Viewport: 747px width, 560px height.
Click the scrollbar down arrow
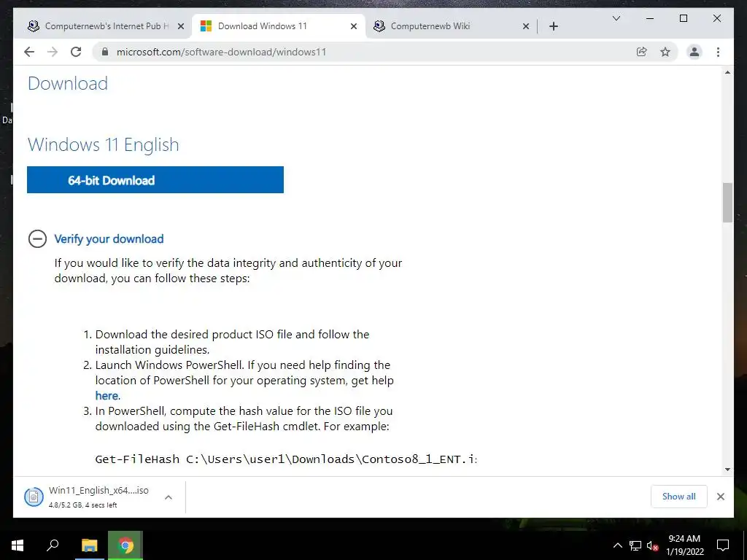pos(727,470)
